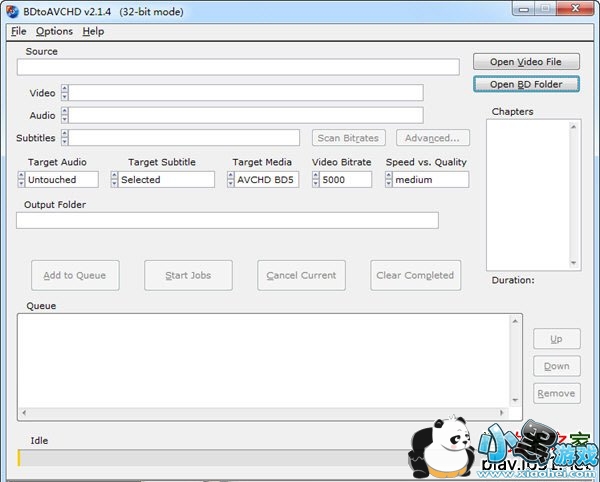
Task: Click Add to Queue button
Action: (75, 275)
